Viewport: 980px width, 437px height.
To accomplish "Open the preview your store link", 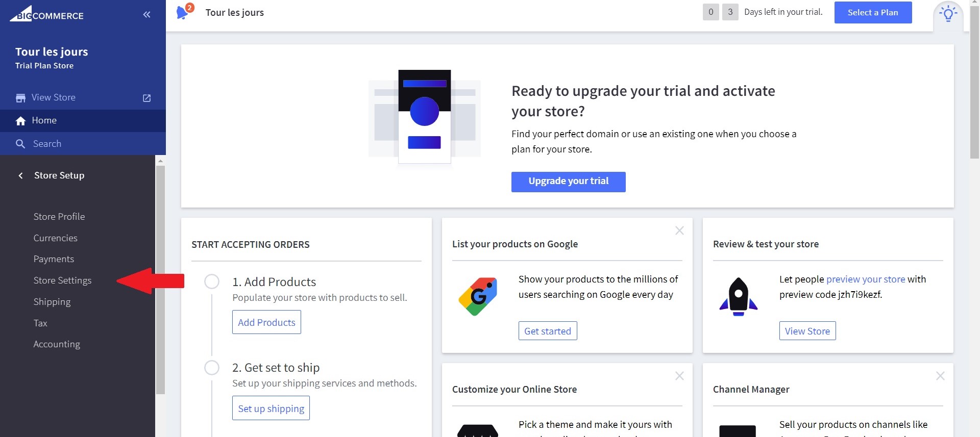I will pos(865,279).
